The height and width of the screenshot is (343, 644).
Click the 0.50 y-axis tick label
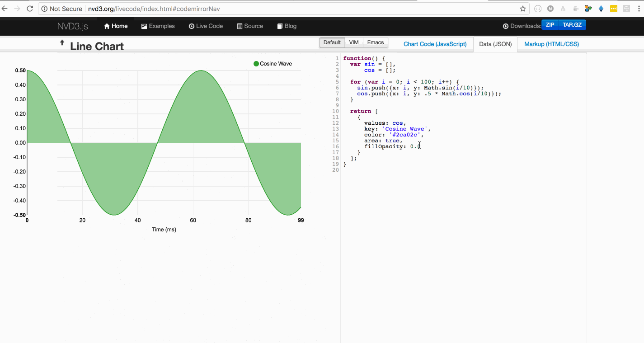pyautogui.click(x=20, y=70)
